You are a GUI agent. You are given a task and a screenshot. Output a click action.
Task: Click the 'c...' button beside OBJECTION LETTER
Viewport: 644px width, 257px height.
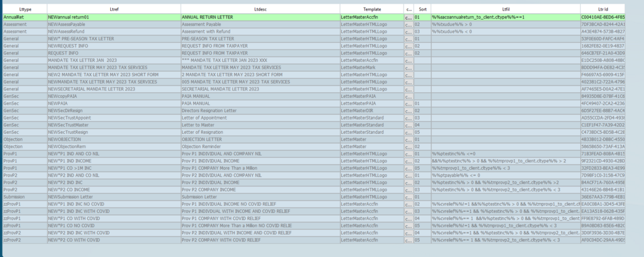point(408,139)
